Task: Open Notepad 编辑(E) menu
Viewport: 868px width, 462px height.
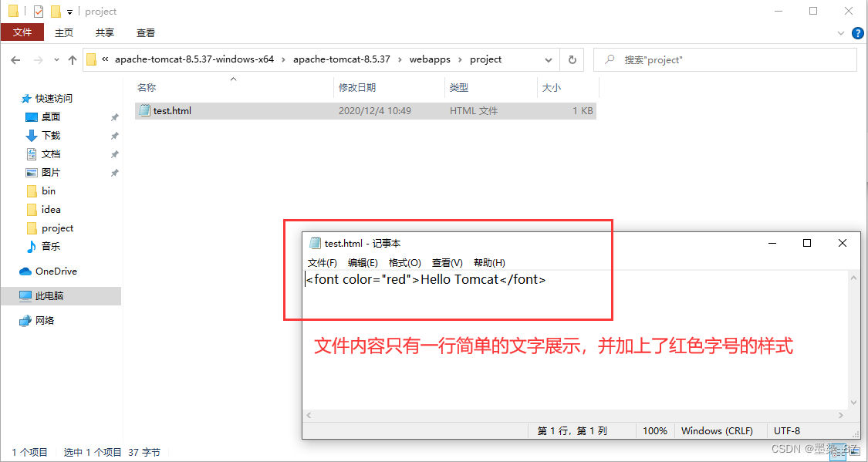Action: (x=363, y=263)
